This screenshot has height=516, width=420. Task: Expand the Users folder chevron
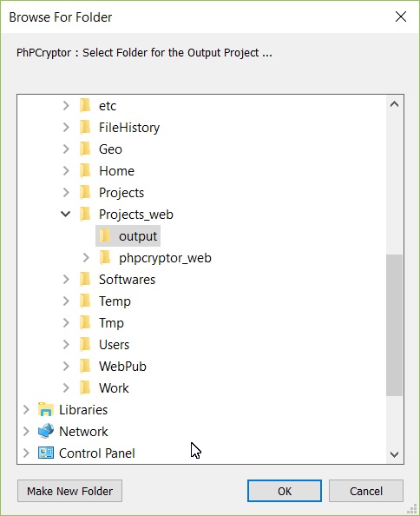[x=66, y=345]
